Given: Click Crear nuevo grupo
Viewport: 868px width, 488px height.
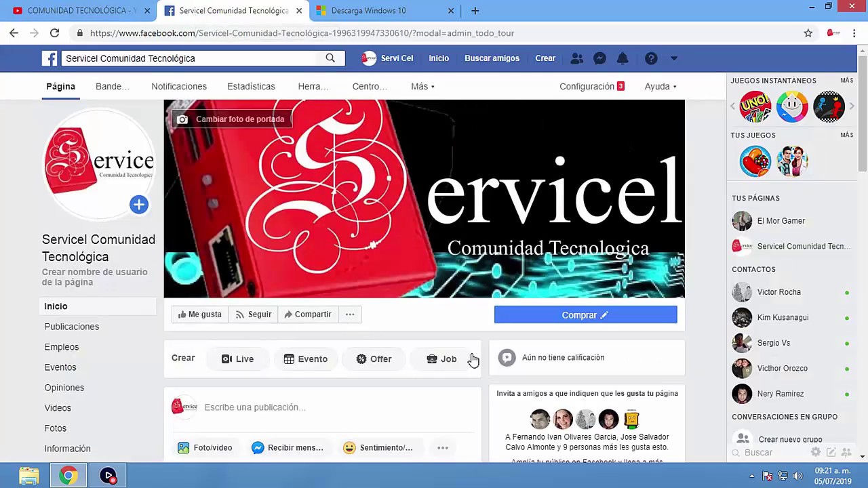Looking at the screenshot, I should pyautogui.click(x=790, y=439).
